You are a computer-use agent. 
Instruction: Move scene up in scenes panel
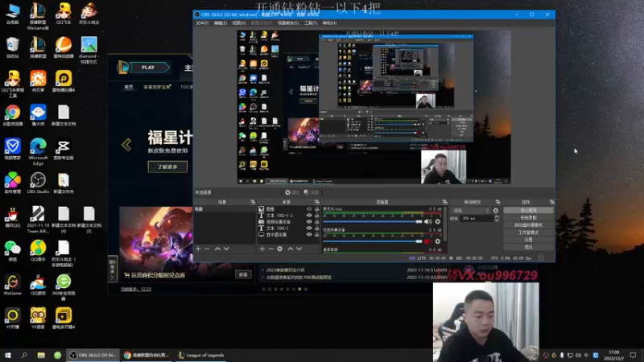217,249
